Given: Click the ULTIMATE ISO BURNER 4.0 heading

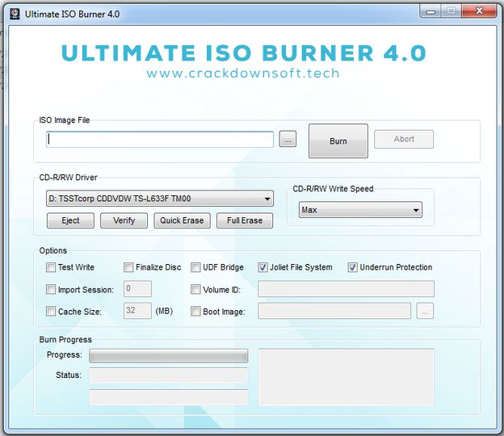Looking at the screenshot, I should tap(244, 52).
